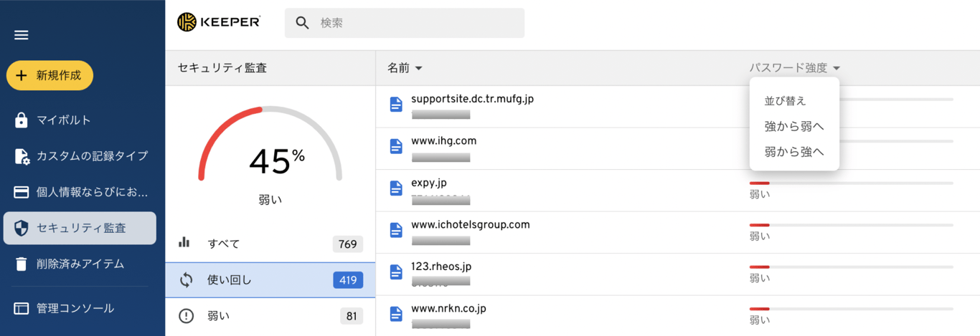Open 個人情報ならびにお... section
This screenshot has width=980, height=336.
pos(79,192)
